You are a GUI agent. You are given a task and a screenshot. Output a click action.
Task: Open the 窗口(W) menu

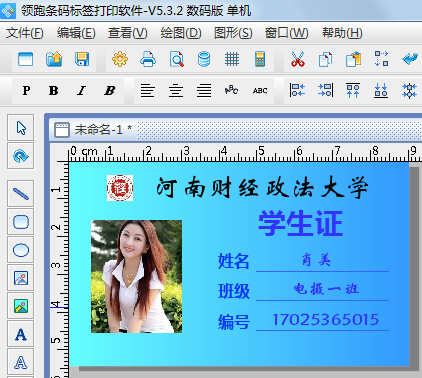click(x=286, y=33)
